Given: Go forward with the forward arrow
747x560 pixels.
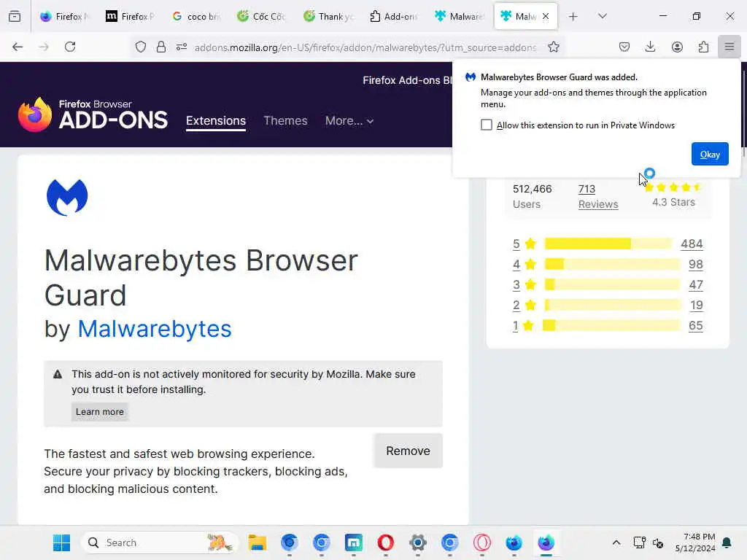Looking at the screenshot, I should coord(44,47).
